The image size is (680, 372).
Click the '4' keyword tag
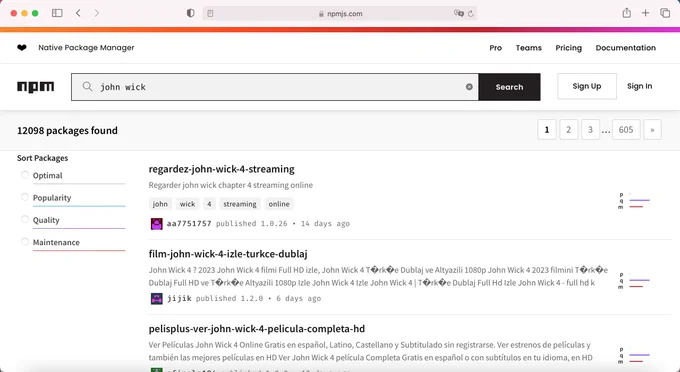(209, 204)
